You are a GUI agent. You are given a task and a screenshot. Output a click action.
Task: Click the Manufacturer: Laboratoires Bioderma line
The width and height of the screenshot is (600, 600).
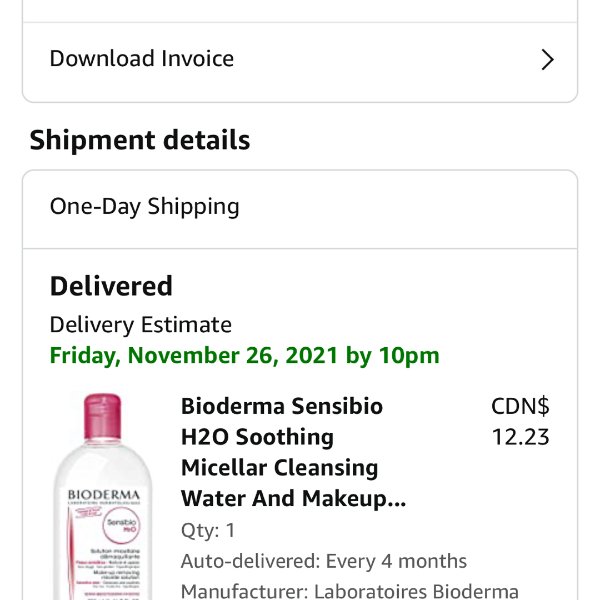349,591
